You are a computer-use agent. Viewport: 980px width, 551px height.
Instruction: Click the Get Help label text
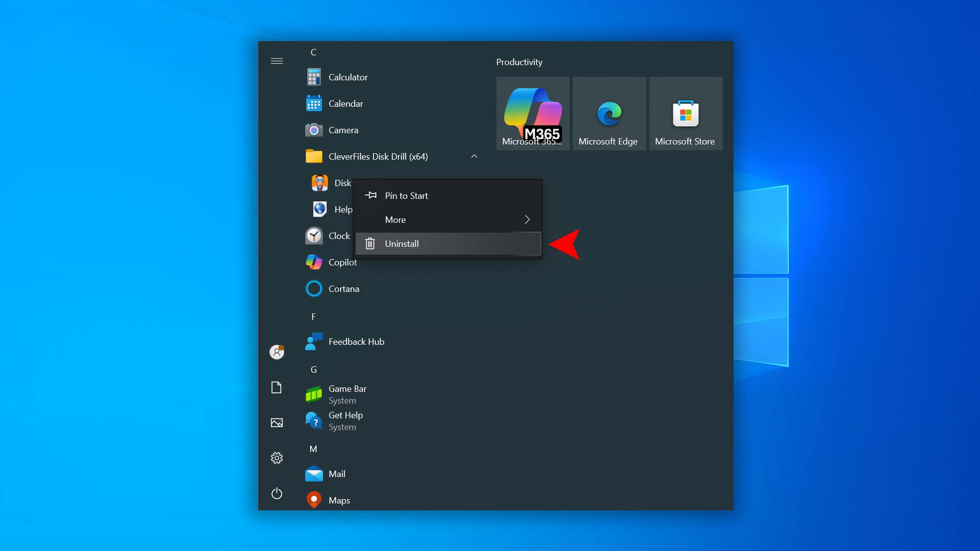(346, 415)
